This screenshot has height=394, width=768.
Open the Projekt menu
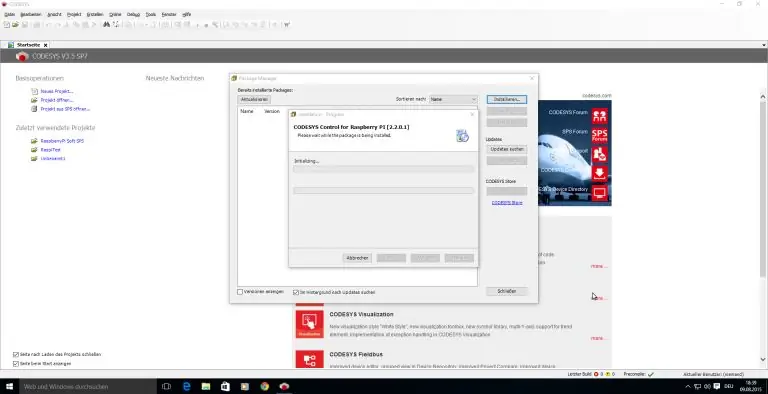click(x=74, y=14)
